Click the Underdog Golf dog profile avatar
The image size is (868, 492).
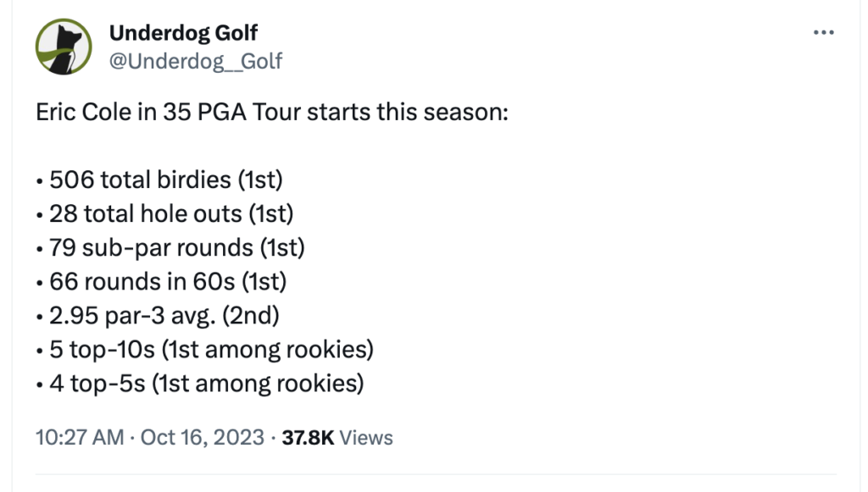pos(64,47)
